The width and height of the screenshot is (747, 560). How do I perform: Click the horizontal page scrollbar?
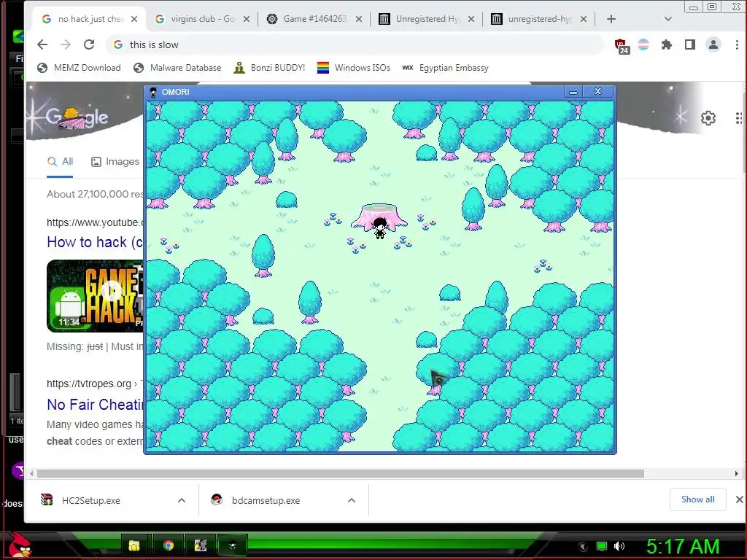(341, 473)
